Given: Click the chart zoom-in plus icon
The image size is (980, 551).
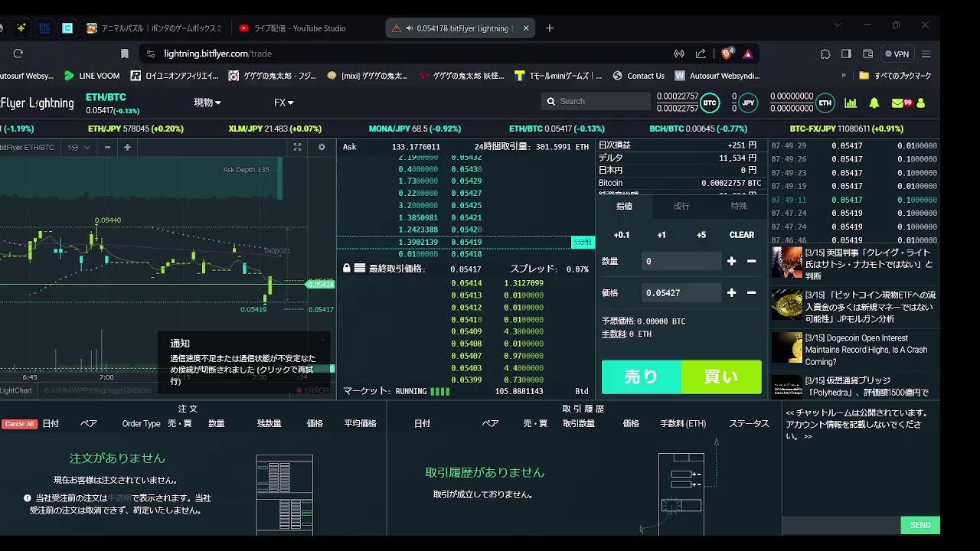Looking at the screenshot, I should coord(127,147).
